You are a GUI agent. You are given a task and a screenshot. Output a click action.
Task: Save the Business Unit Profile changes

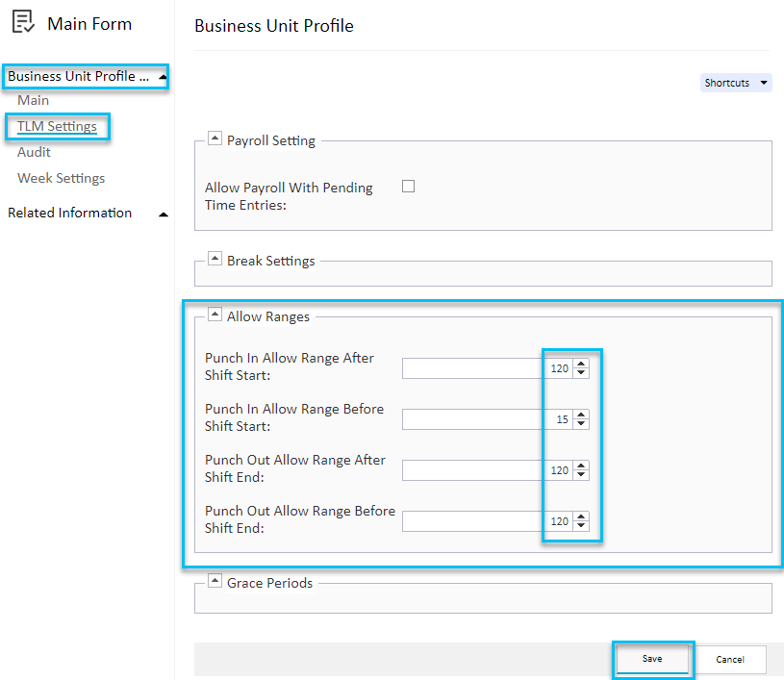(x=652, y=660)
